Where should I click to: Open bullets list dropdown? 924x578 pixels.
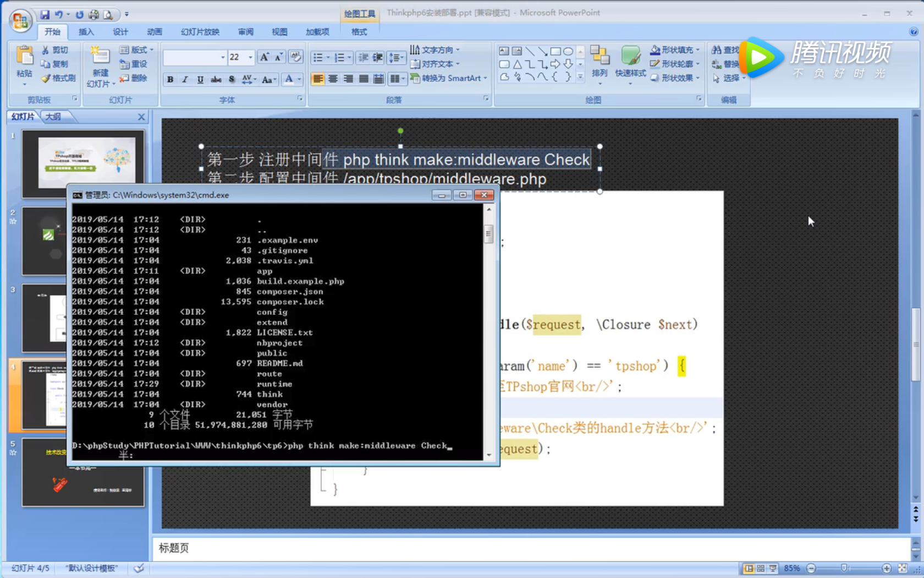click(x=328, y=57)
